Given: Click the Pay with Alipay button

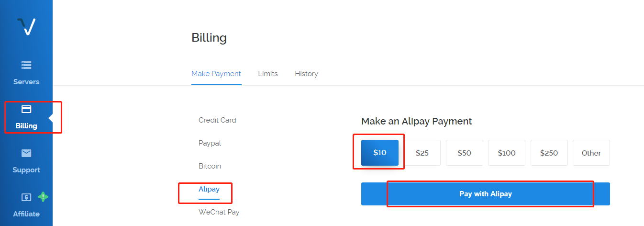Looking at the screenshot, I should 486,194.
